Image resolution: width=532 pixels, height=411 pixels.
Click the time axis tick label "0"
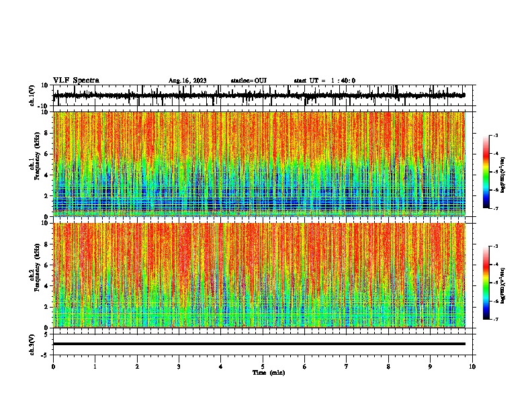pyautogui.click(x=53, y=367)
